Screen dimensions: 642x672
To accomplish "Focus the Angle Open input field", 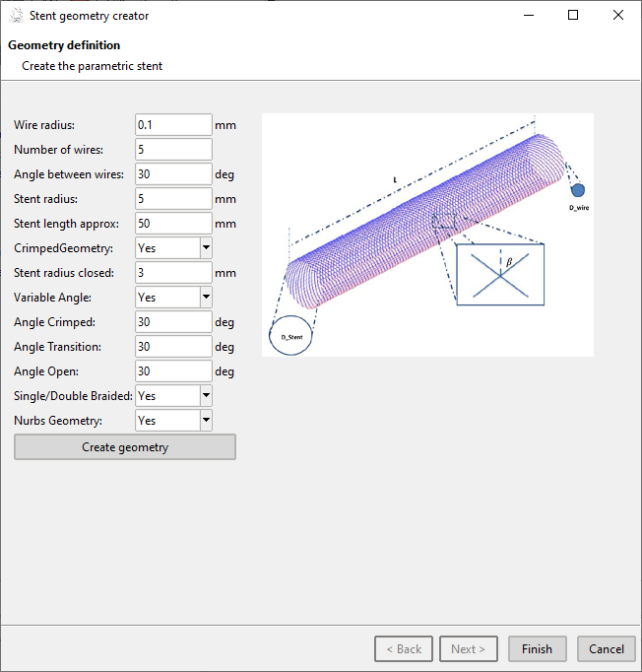I will click(x=173, y=371).
